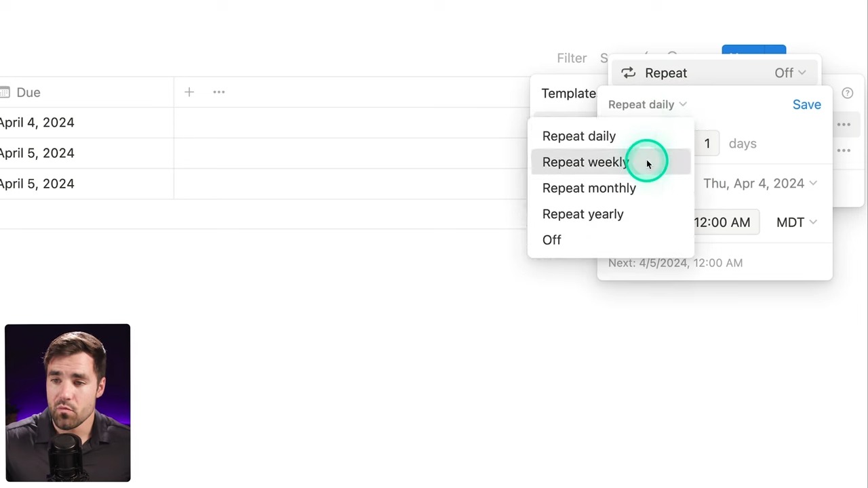Open the help question mark icon

click(847, 94)
